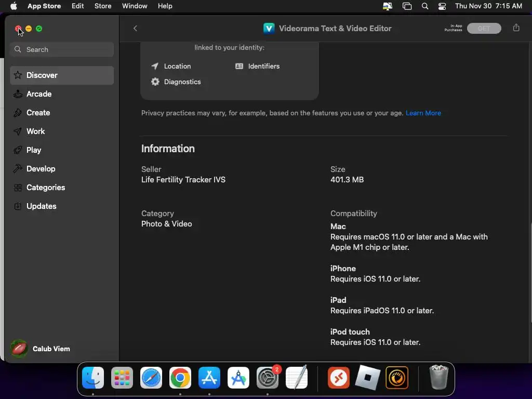Click the GET button
The height and width of the screenshot is (399, 532).
click(x=484, y=28)
